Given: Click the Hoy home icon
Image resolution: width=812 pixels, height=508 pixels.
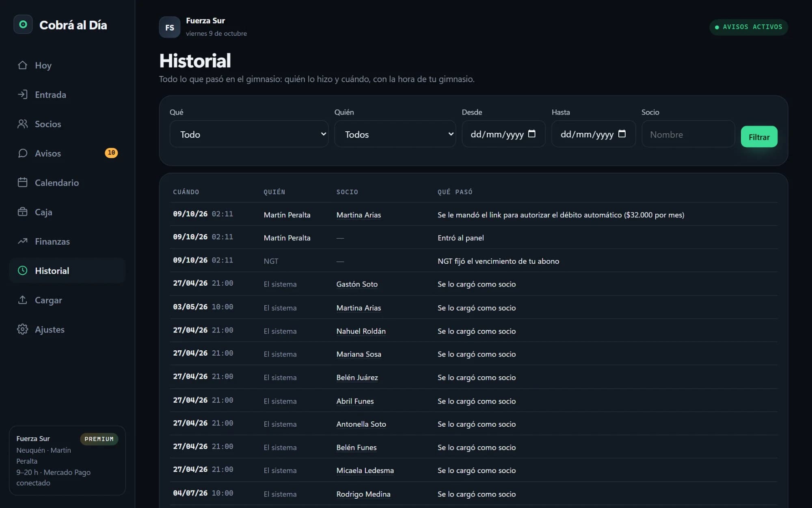Looking at the screenshot, I should coord(23,65).
